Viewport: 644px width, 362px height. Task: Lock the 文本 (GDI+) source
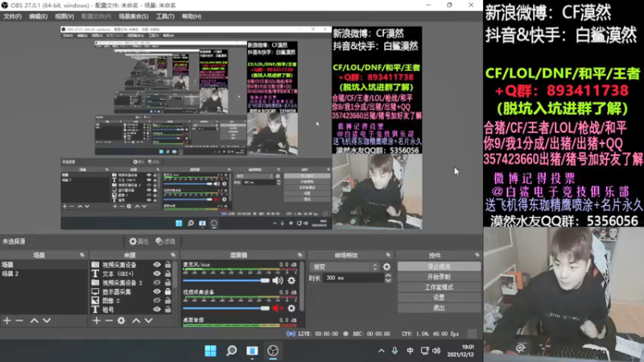[x=168, y=274]
